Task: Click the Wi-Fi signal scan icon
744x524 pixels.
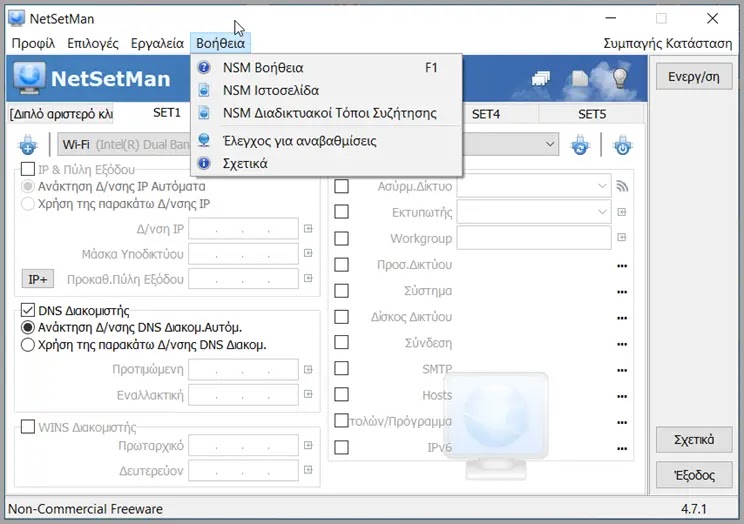Action: pos(622,186)
